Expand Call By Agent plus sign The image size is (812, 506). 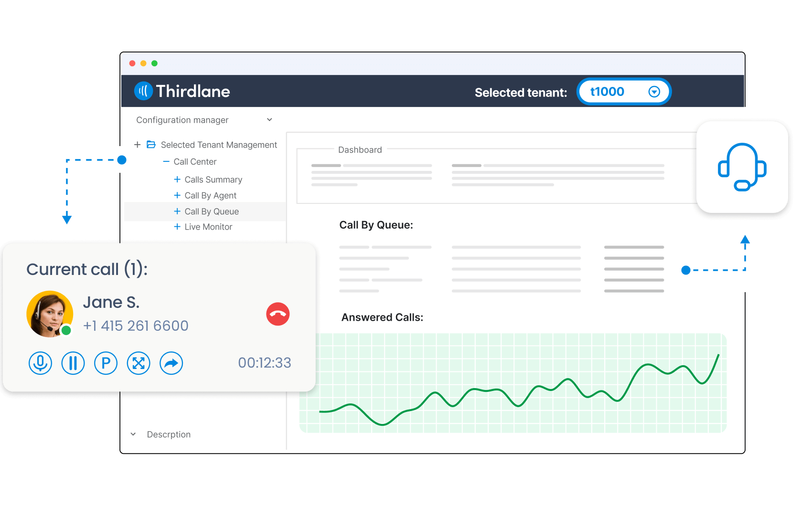(x=177, y=195)
